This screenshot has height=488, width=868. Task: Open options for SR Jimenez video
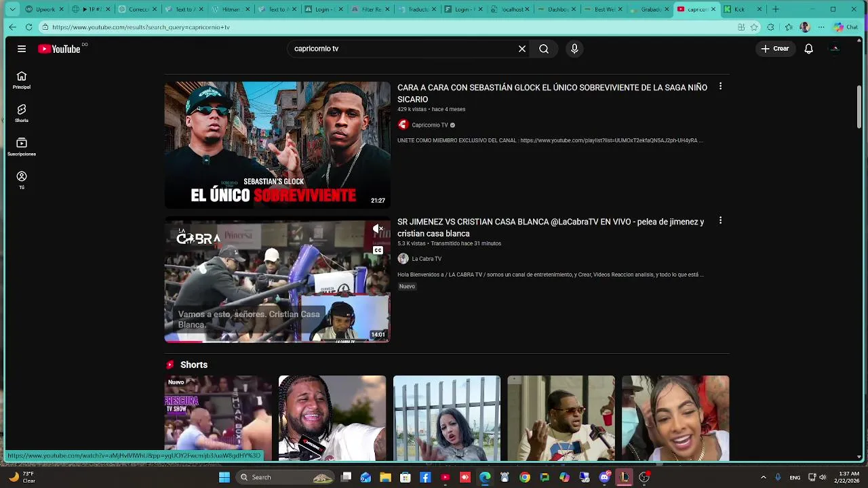(x=720, y=221)
